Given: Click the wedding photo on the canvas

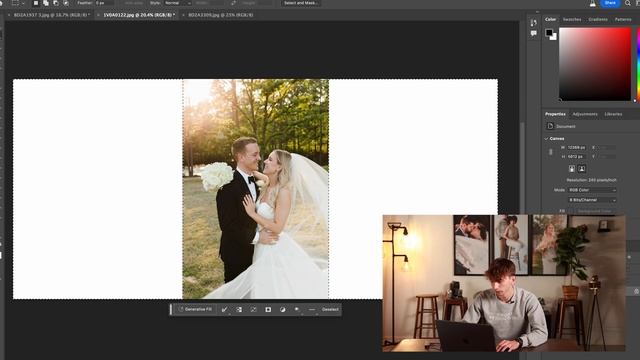Looking at the screenshot, I should tap(256, 189).
